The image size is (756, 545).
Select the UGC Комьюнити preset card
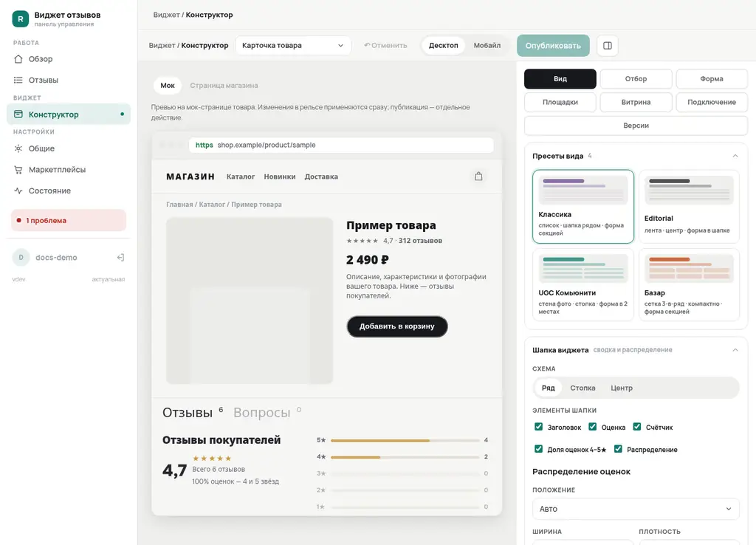[x=583, y=284]
